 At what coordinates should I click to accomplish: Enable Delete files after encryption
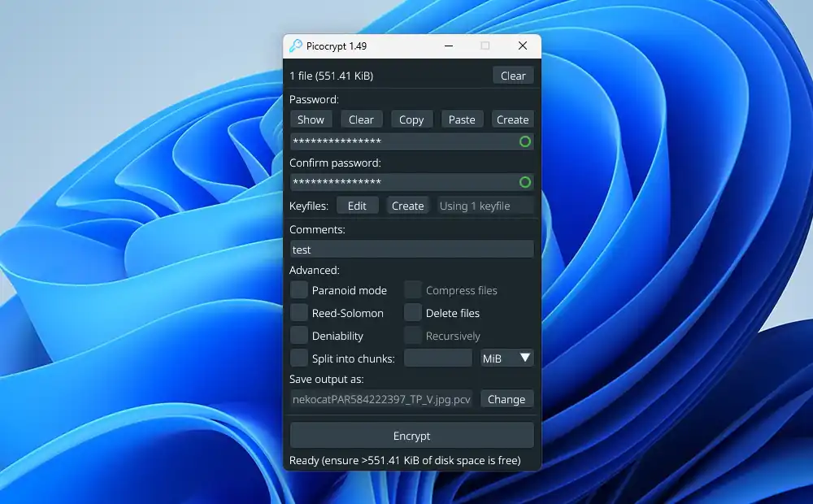(413, 313)
